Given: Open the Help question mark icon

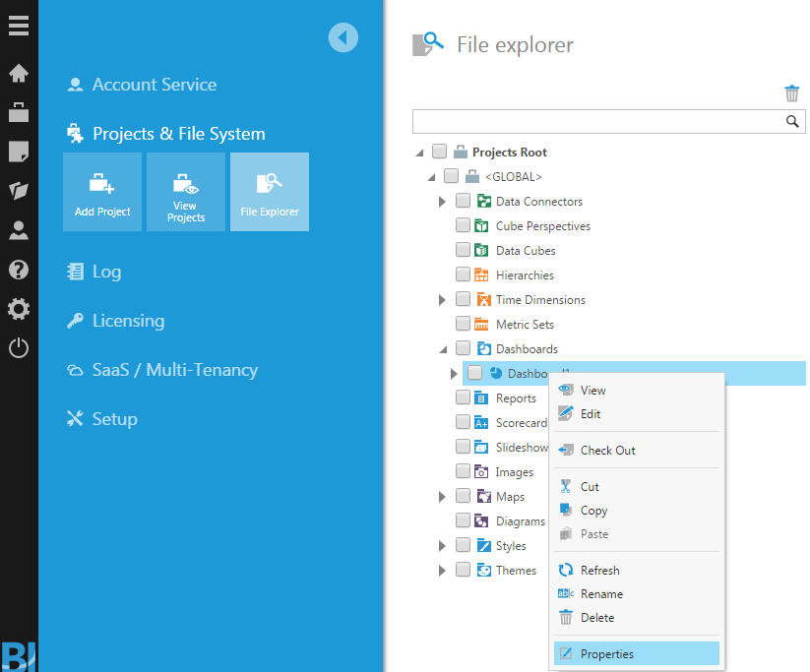Looking at the screenshot, I should (19, 270).
